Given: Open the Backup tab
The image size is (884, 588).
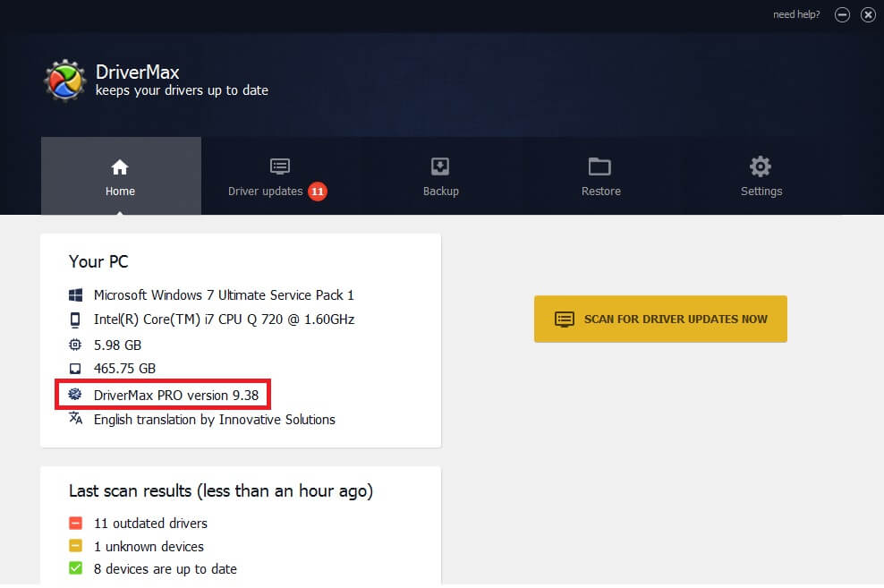Looking at the screenshot, I should point(441,176).
